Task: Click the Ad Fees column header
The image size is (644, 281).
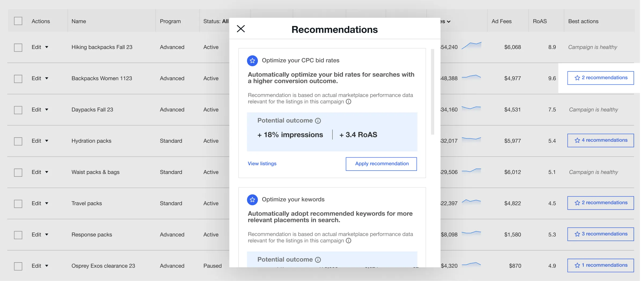Action: [x=501, y=21]
